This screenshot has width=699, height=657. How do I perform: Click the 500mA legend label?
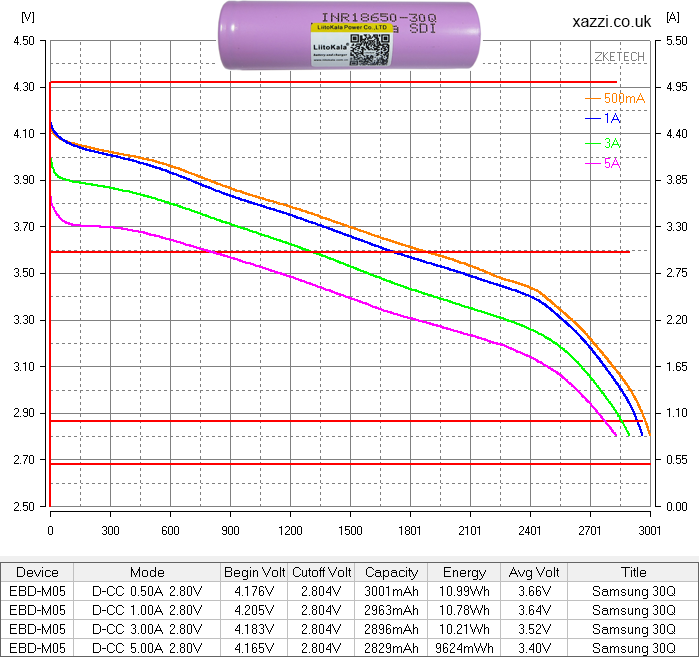pyautogui.click(x=624, y=98)
